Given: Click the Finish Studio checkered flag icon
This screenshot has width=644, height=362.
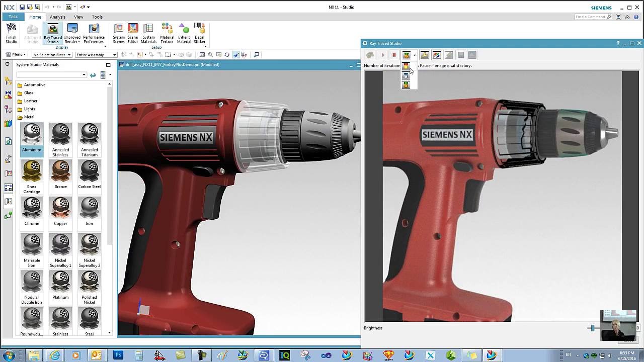Looking at the screenshot, I should [11, 29].
